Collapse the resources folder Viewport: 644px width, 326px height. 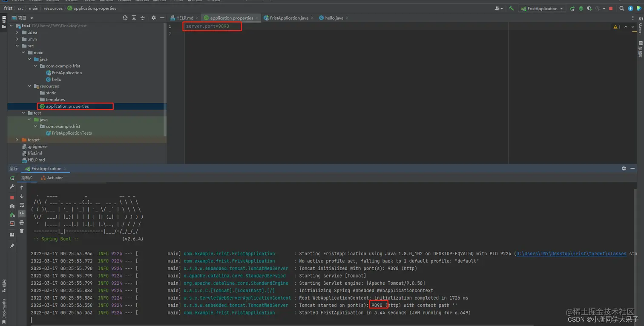click(x=29, y=86)
